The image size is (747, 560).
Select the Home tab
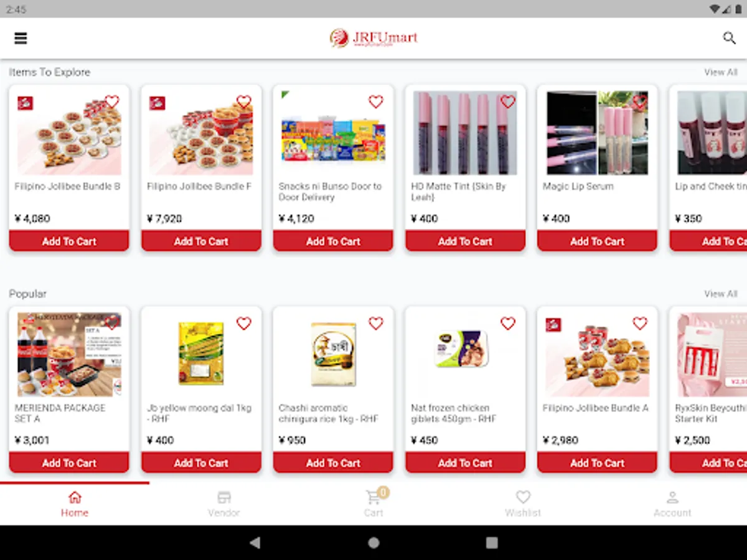75,503
